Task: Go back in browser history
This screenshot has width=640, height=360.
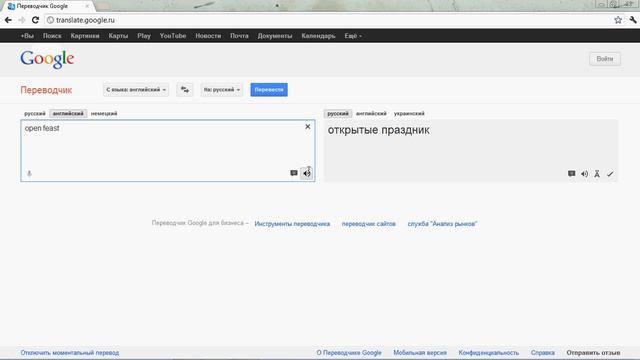Action: click(8, 20)
